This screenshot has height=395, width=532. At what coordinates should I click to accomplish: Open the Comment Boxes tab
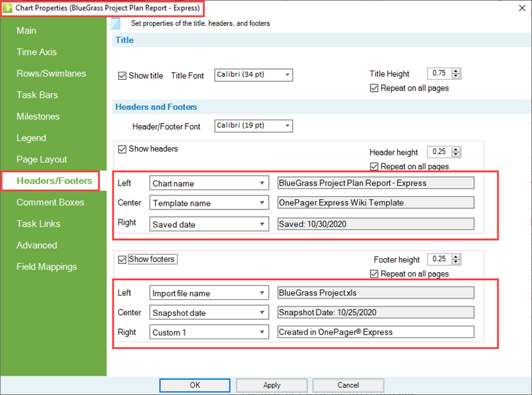pyautogui.click(x=51, y=202)
